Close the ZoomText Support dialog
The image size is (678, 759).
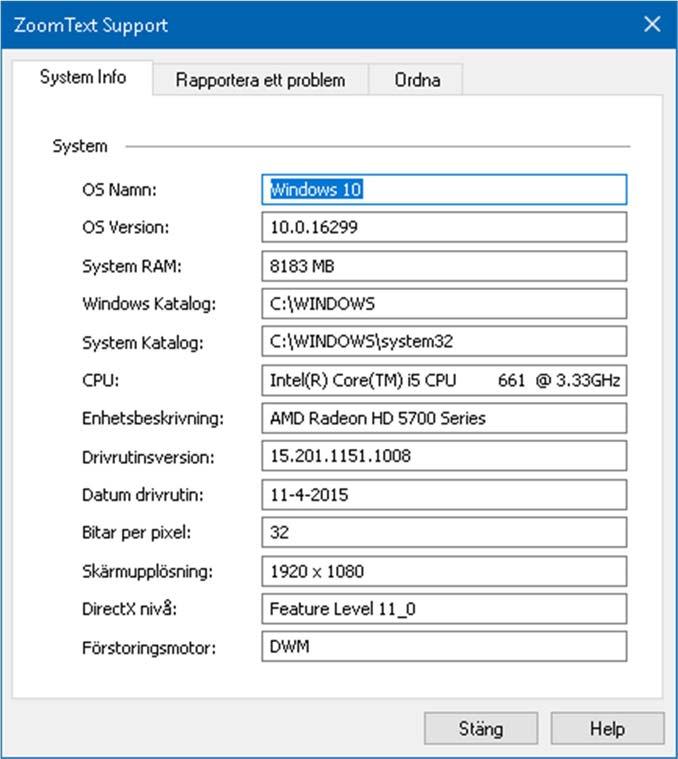652,24
